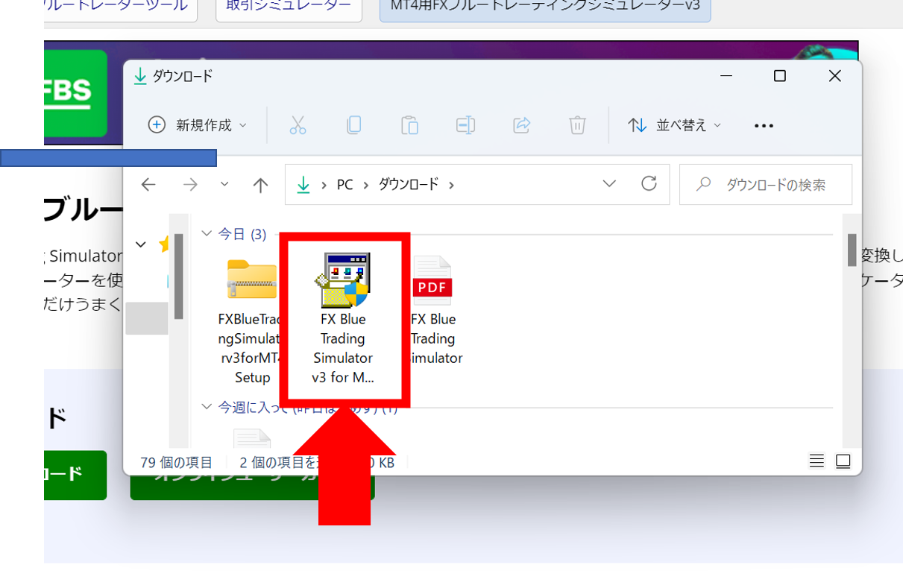
Task: Open the three-dot more options menu
Action: pyautogui.click(x=764, y=126)
